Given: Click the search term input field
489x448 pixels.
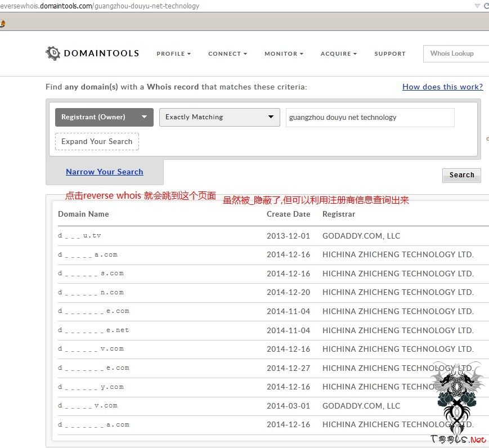Looking at the screenshot, I should [x=370, y=117].
